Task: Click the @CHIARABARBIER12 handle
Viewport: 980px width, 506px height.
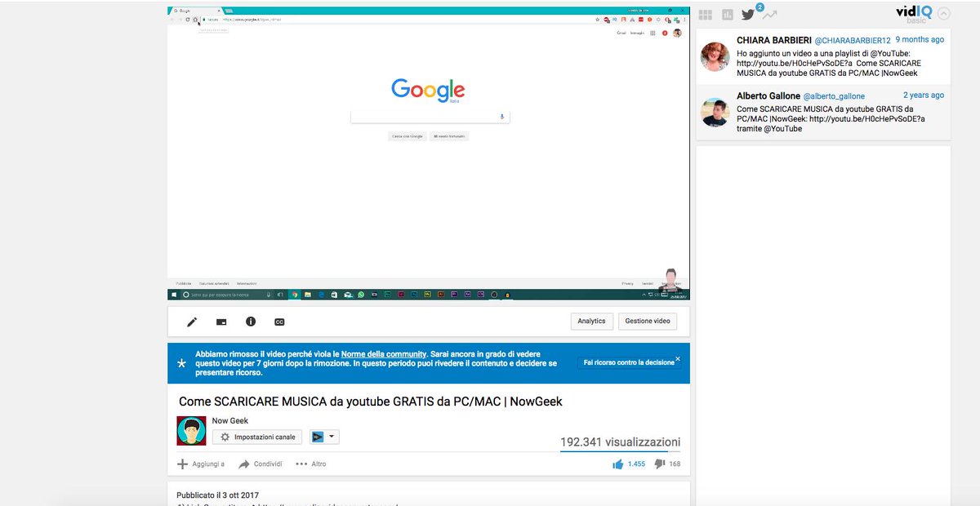Action: 853,40
